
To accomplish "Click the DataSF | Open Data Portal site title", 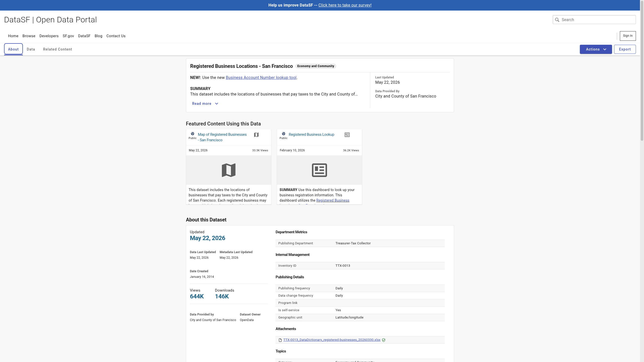I will [50, 20].
